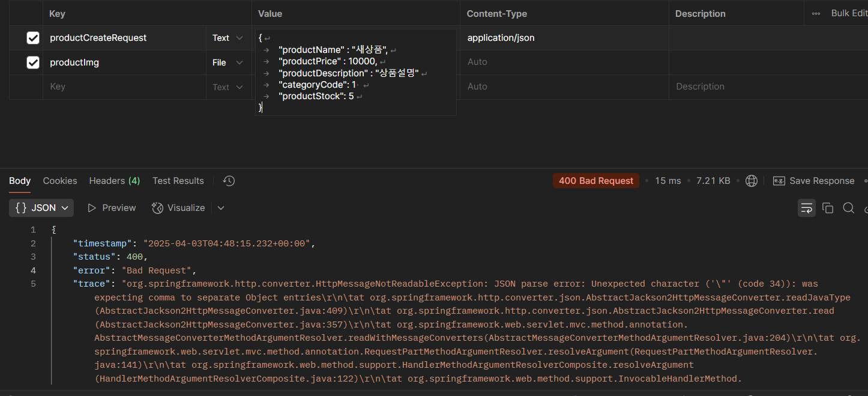This screenshot has width=868, height=396.
Task: Click the productCreateRequest key cell
Action: tap(124, 38)
